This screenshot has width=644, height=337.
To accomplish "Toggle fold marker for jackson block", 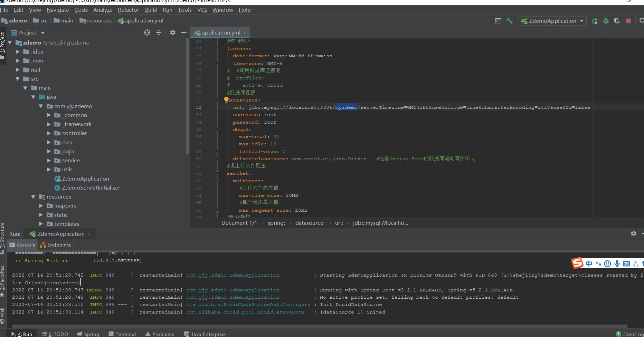I will click(x=217, y=49).
